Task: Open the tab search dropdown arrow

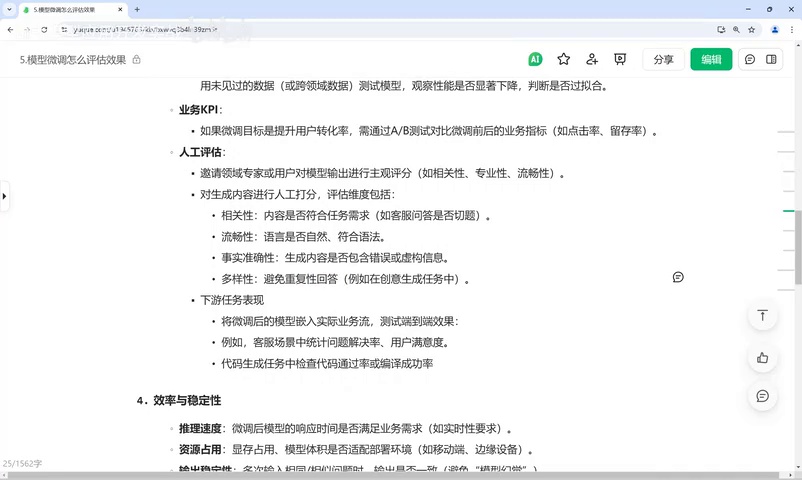Action: pos(9,9)
